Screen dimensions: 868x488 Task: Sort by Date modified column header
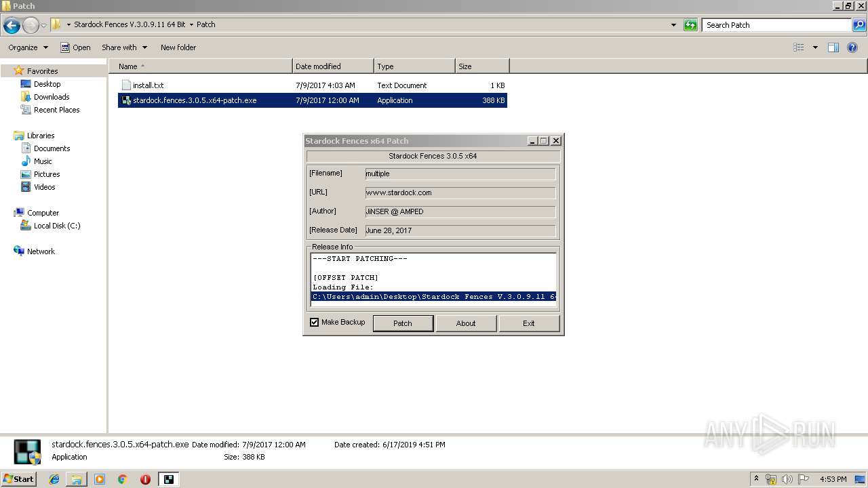click(x=333, y=66)
